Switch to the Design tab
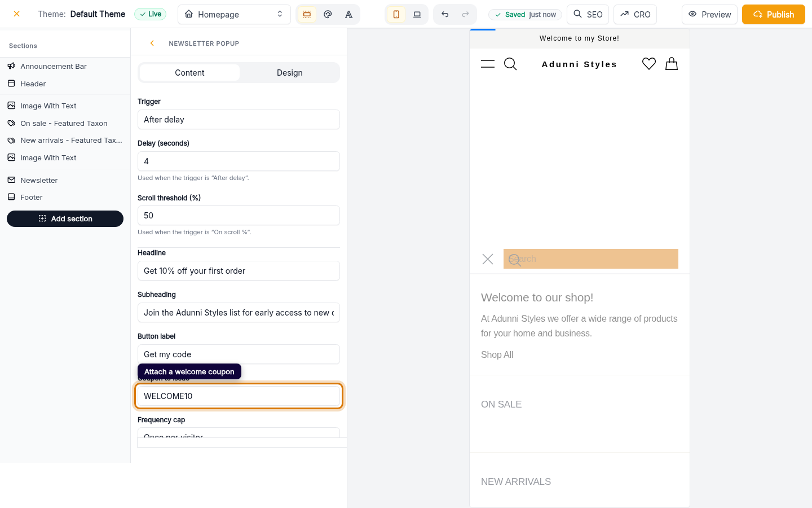This screenshot has height=508, width=812. pyautogui.click(x=290, y=73)
